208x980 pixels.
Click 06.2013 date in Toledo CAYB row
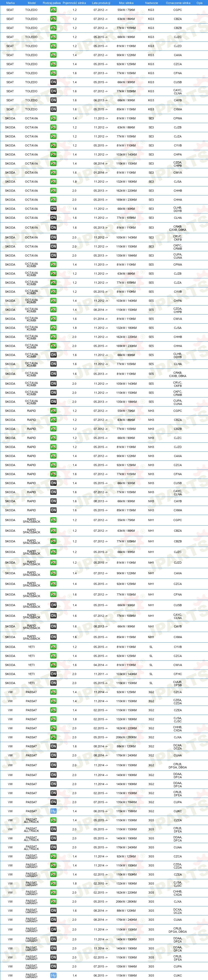click(100, 100)
